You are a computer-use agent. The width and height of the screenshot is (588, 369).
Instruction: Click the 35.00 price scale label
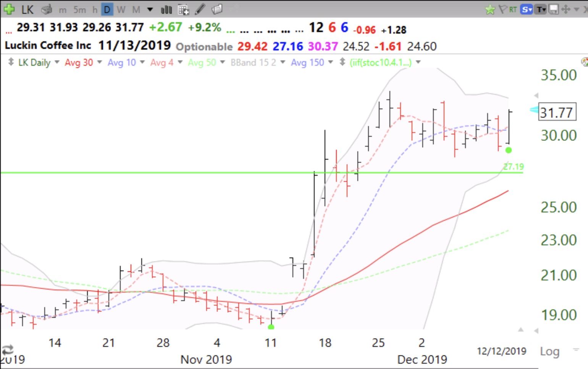(x=559, y=75)
